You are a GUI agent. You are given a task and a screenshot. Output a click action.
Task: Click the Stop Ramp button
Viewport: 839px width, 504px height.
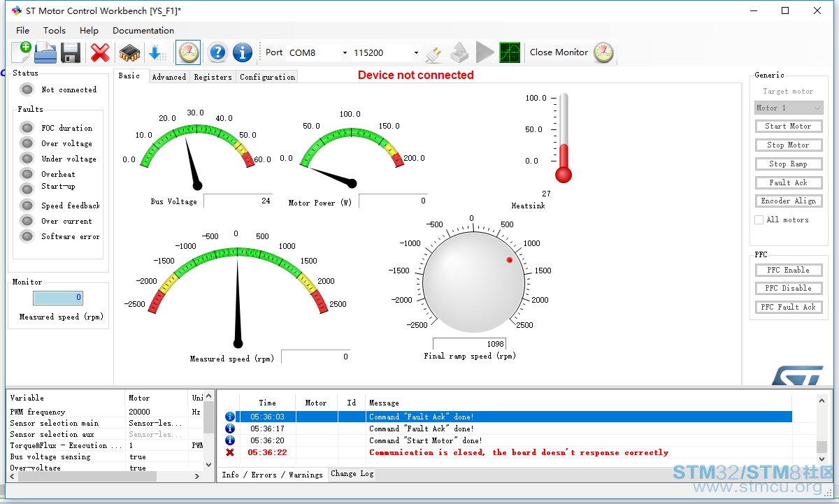pos(789,164)
